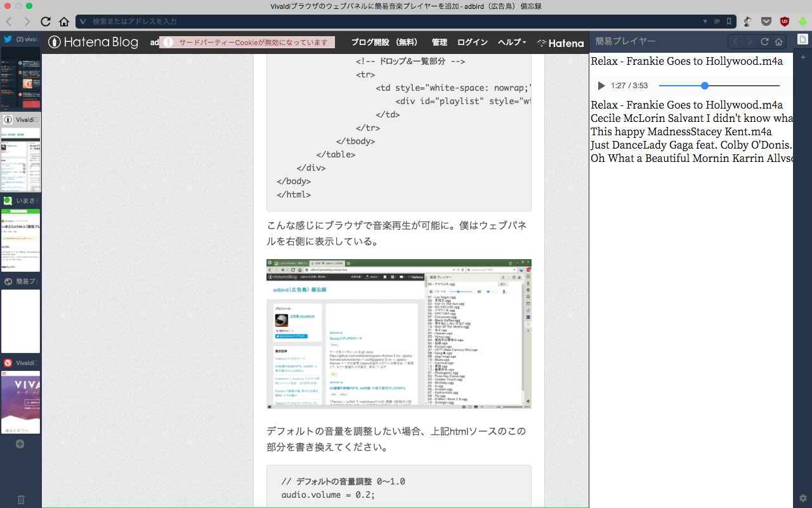Open the closed tabs trash can

(21, 500)
